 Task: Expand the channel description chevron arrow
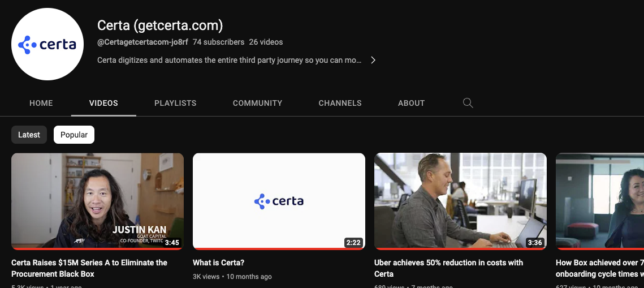pos(373,60)
